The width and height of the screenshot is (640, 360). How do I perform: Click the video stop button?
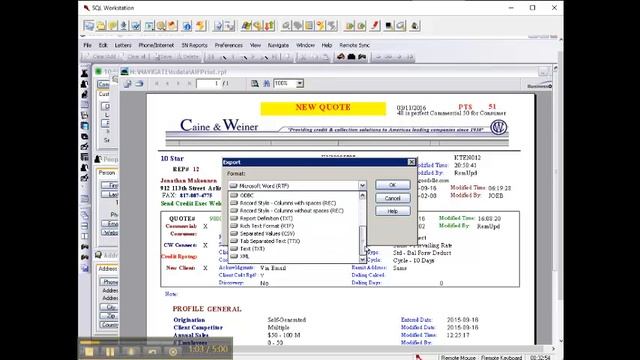click(89, 352)
